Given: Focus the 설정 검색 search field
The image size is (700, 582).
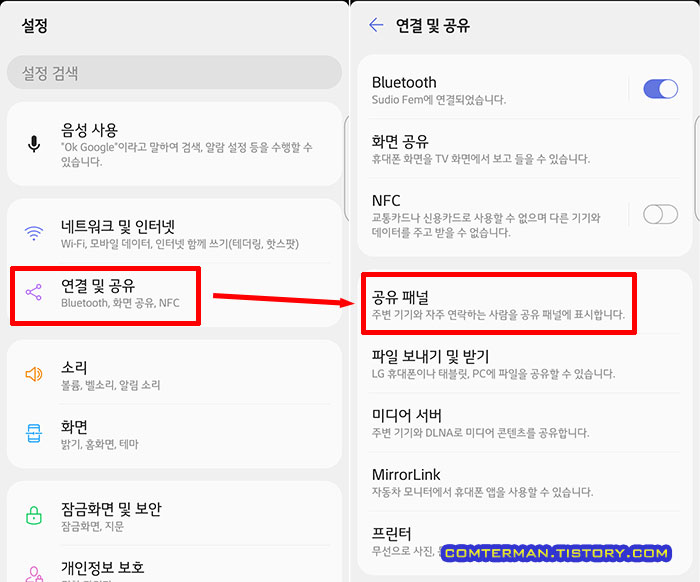Looking at the screenshot, I should pos(174,73).
